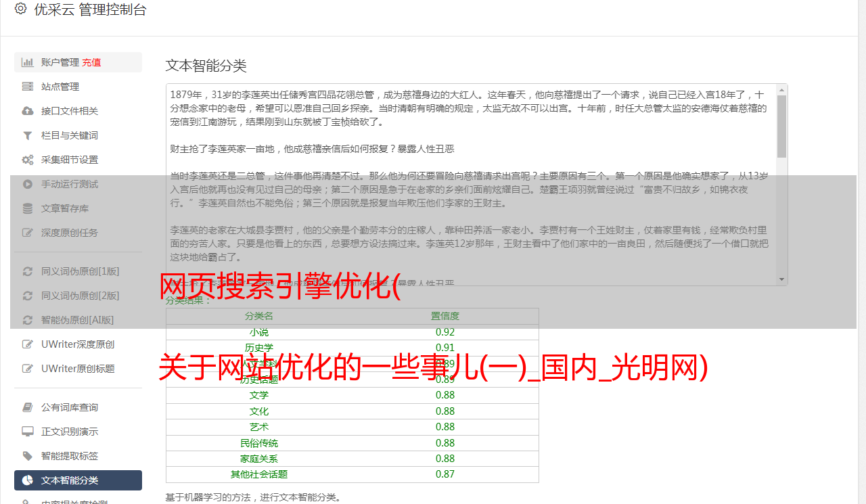Click the play icon for 手动运行测试
The height and width of the screenshot is (504, 866).
tap(27, 184)
